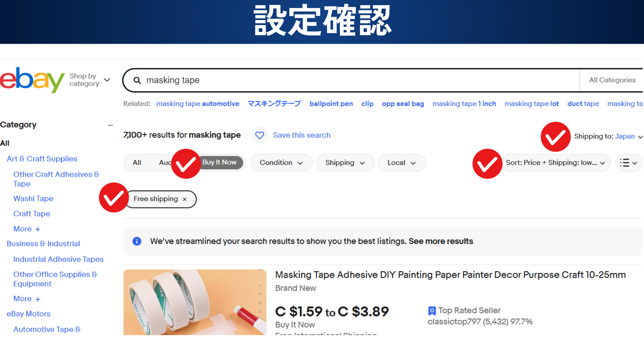Open the Condition dropdown
This screenshot has width=644, height=354.
coord(282,163)
